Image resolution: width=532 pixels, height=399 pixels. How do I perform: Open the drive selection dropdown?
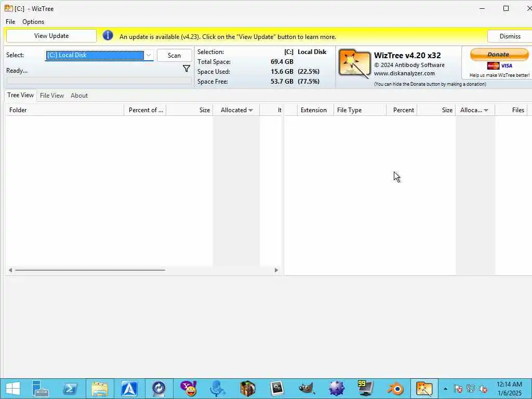pyautogui.click(x=148, y=55)
